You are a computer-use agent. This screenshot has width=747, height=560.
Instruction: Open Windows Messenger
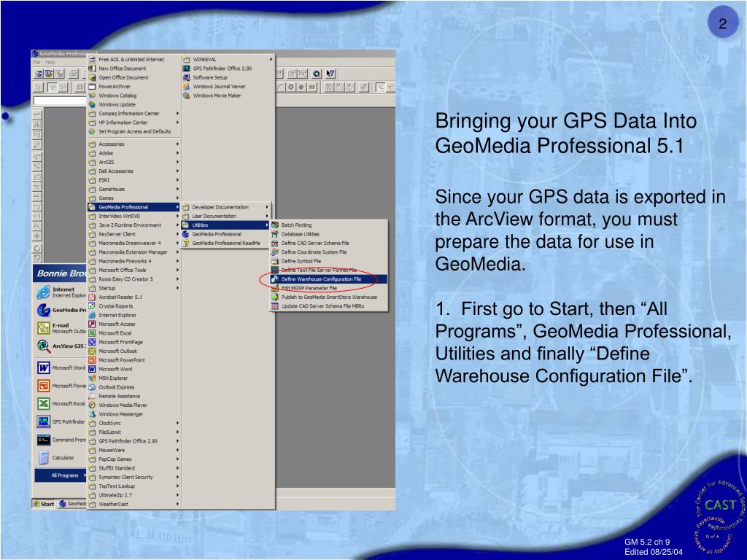coord(134,414)
